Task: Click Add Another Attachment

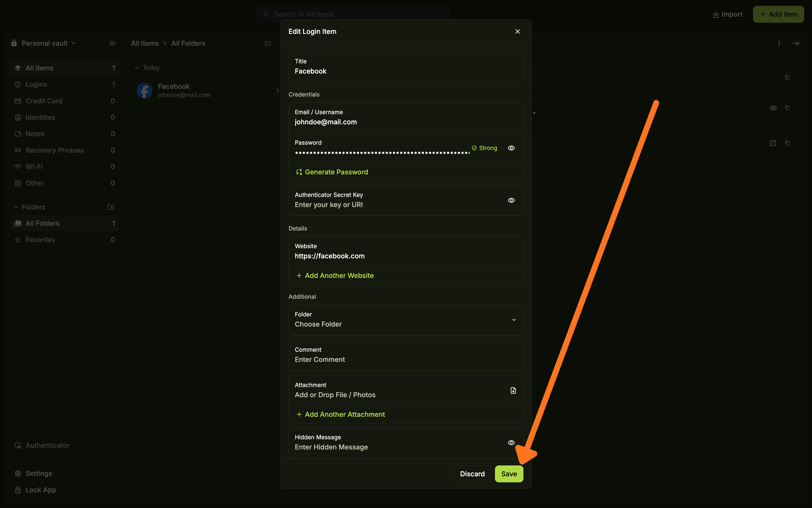Action: pos(341,414)
